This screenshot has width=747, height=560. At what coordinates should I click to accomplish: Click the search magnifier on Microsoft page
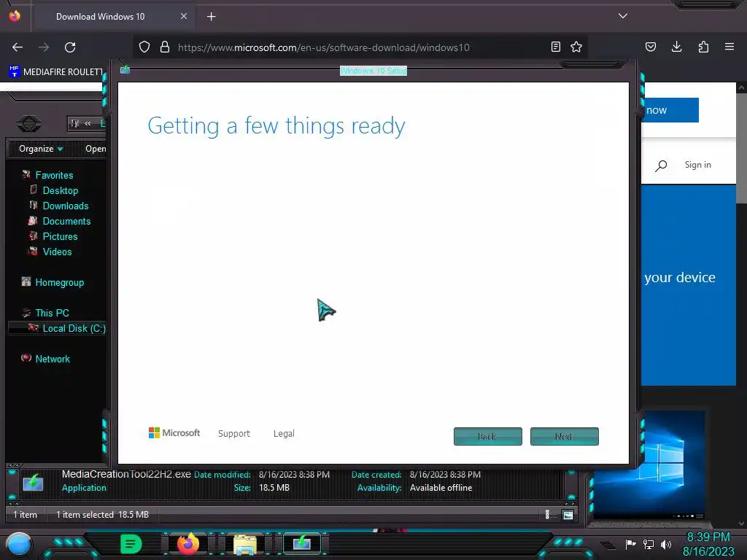coord(661,166)
